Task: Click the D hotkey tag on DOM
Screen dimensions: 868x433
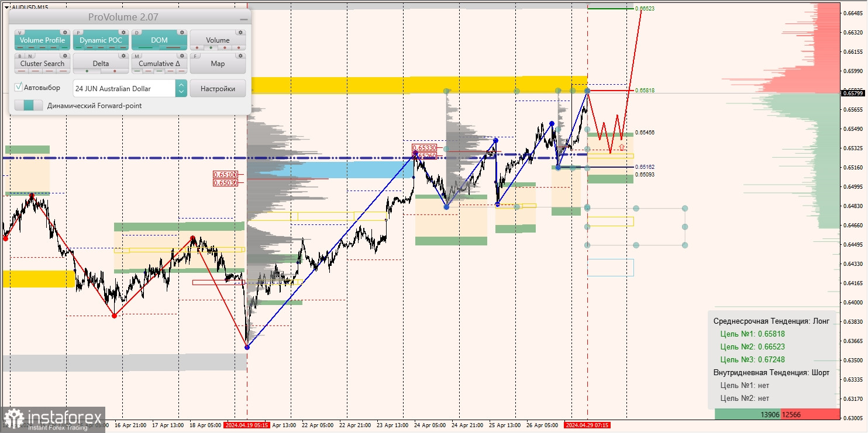Action: point(137,33)
